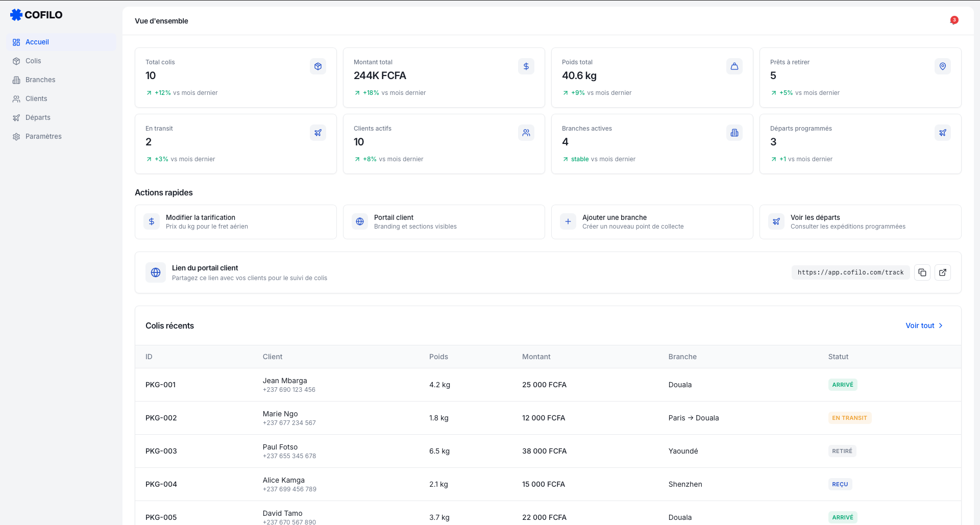The image size is (980, 525).
Task: Click the COFILO logo
Action: pyautogui.click(x=36, y=15)
